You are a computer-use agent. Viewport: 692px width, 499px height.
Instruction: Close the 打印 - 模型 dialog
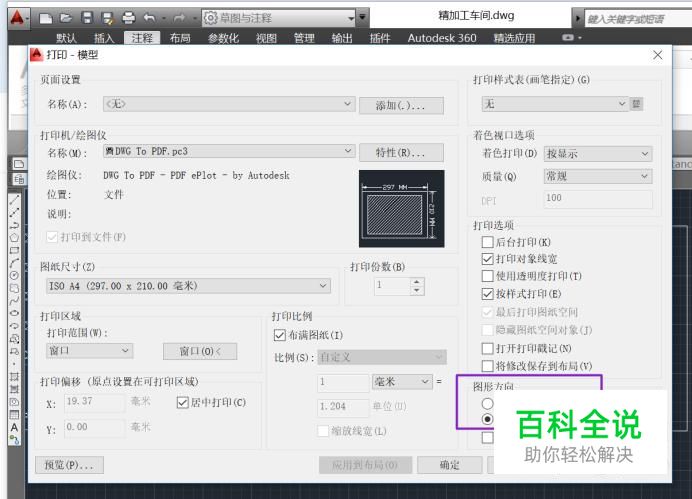pos(658,55)
